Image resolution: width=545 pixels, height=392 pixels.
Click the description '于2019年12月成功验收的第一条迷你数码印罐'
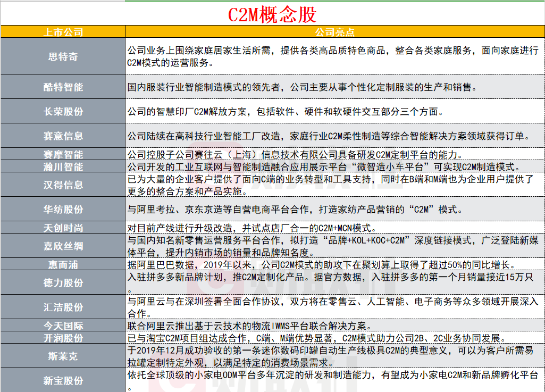335,356
